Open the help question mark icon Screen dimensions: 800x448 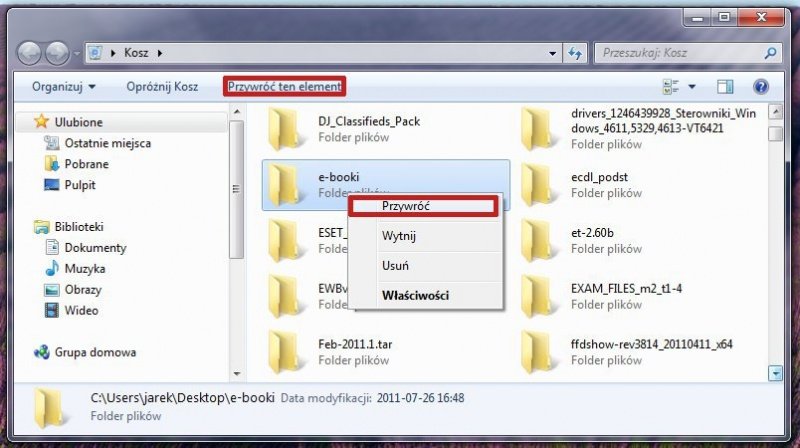coord(760,87)
